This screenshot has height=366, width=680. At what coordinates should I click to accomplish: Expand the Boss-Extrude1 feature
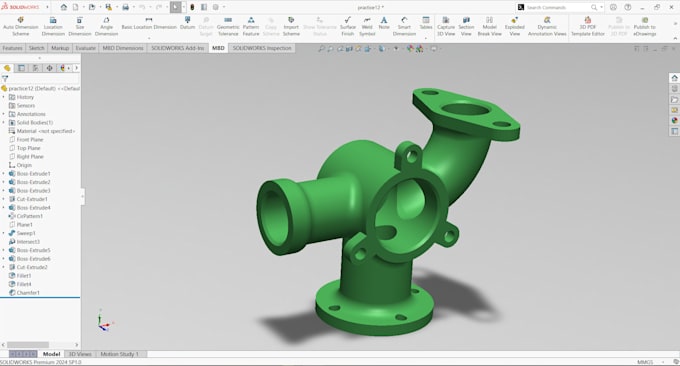pos(4,173)
